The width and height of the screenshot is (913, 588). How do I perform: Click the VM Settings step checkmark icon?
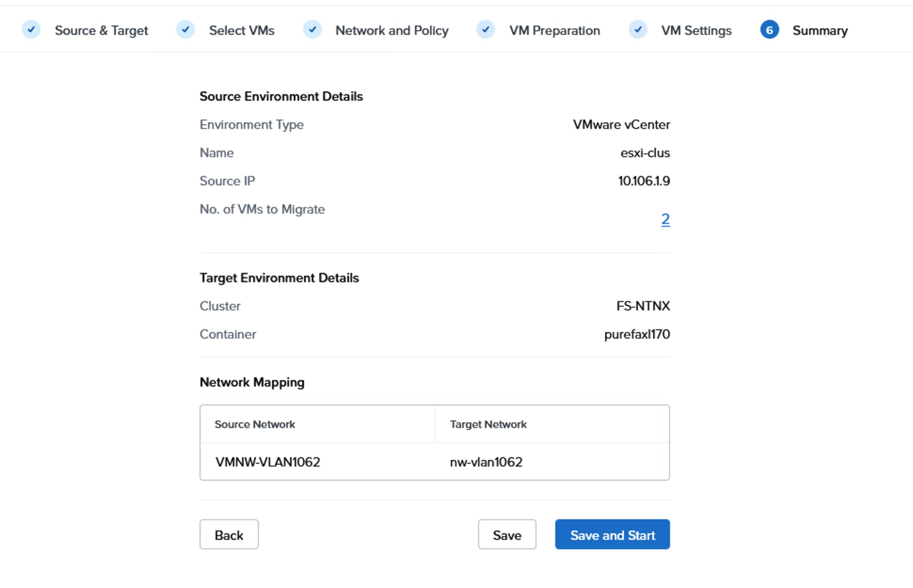[638, 30]
